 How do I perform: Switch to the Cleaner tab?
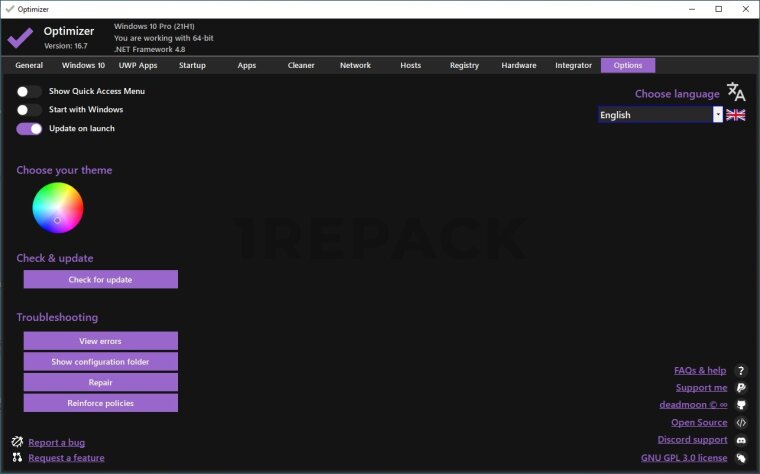[x=301, y=65]
